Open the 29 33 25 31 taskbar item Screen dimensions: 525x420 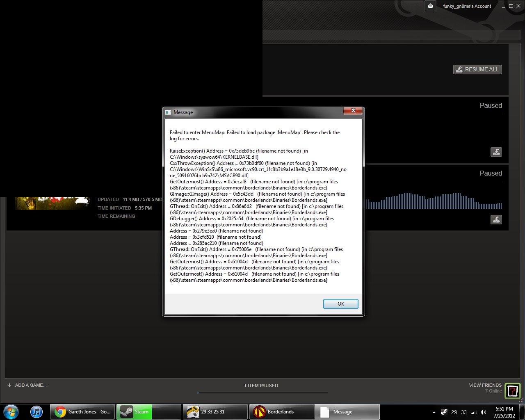[215, 412]
